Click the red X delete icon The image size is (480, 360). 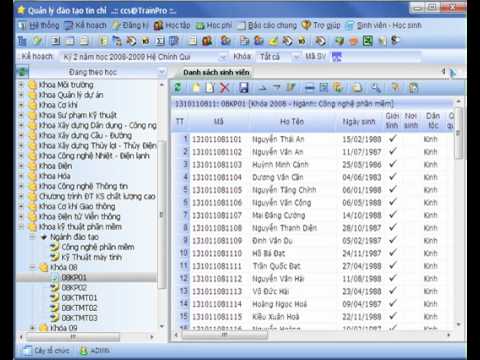tap(225, 88)
